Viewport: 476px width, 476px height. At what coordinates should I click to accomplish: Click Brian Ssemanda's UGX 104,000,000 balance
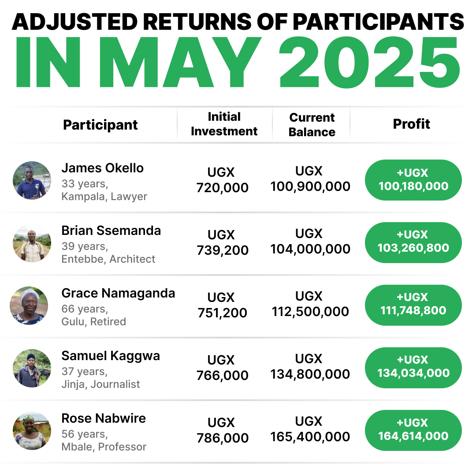310,242
